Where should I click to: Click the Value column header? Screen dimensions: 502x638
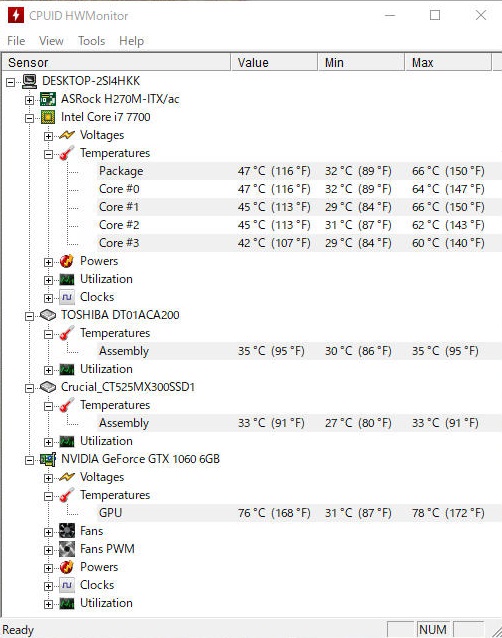274,63
